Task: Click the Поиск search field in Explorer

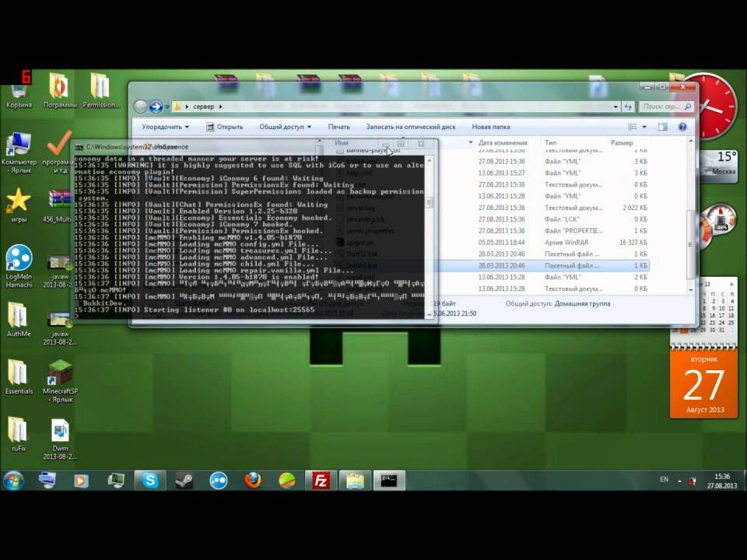Action: tap(665, 107)
